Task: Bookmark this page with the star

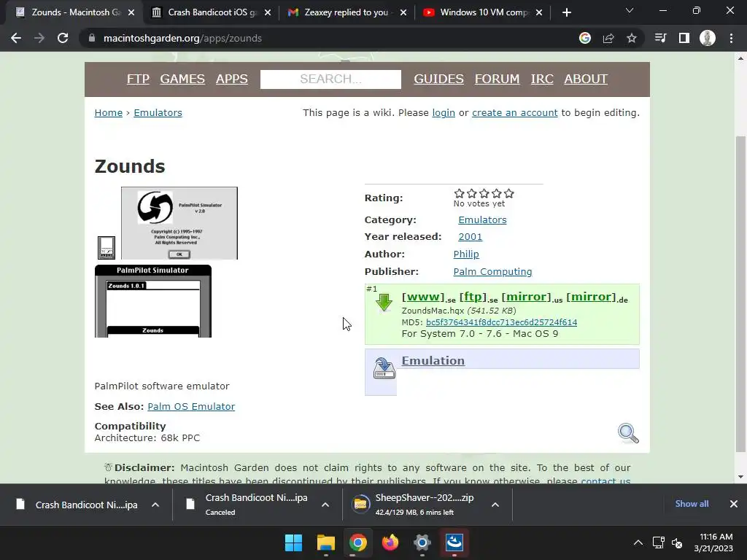Action: tap(632, 38)
